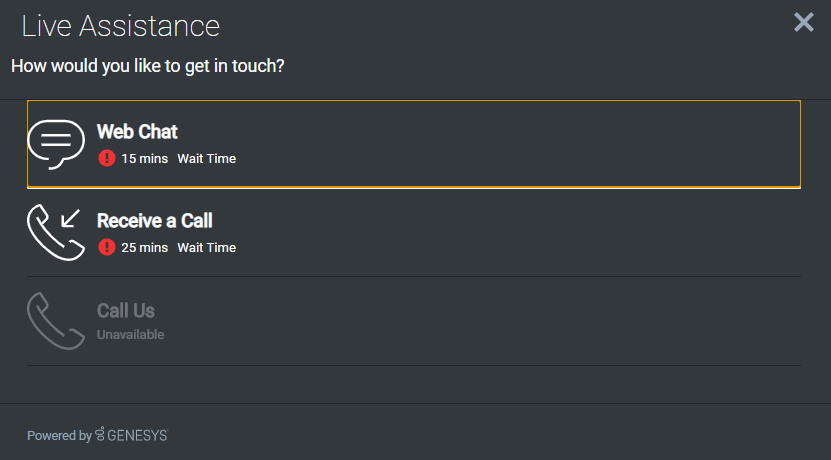Click empty area of Receive a Call row
The width and height of the screenshot is (831, 460).
coord(503,233)
